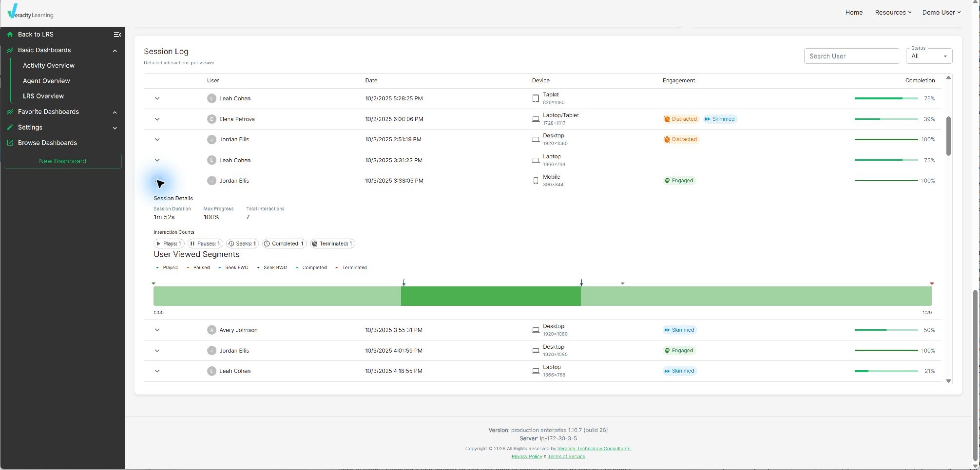Screen dimensions: 980x470
Task: Click the Pauses: 1 chip
Action: coord(205,244)
